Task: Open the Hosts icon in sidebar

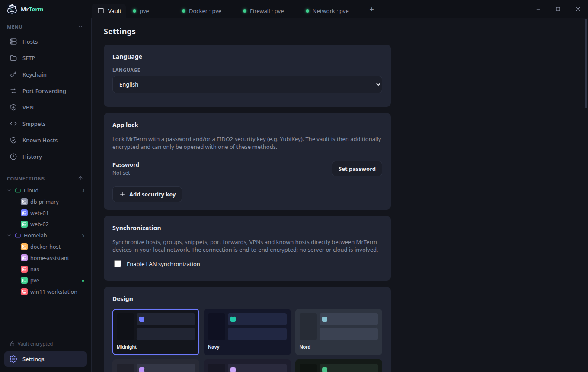Action: tap(13, 42)
